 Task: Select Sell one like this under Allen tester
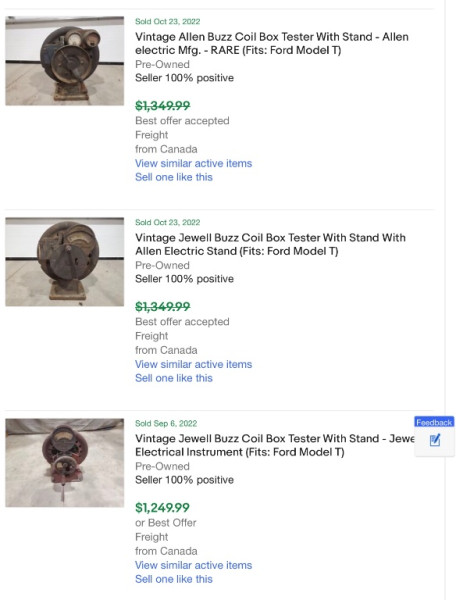174,177
